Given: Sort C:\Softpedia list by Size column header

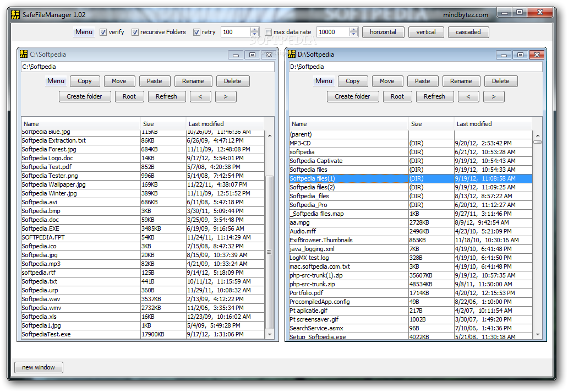Looking at the screenshot, I should click(163, 123).
